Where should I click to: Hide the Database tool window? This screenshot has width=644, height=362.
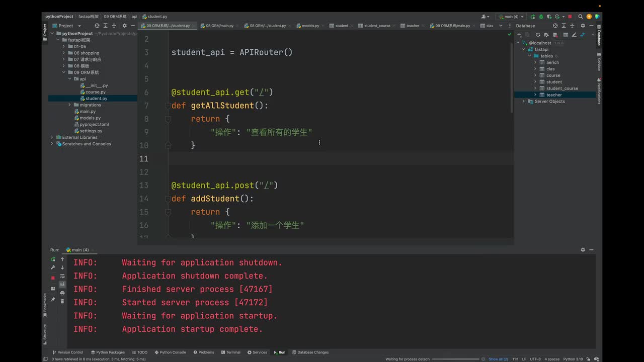coord(591,26)
